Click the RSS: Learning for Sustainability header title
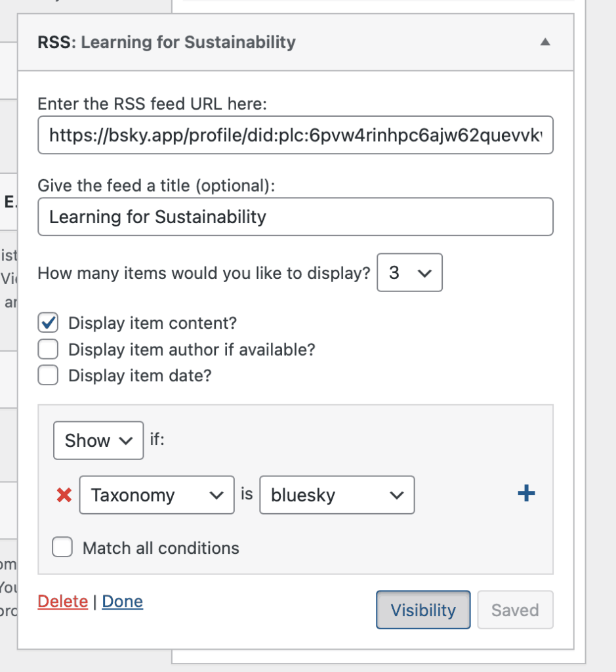616x672 pixels. tap(167, 43)
